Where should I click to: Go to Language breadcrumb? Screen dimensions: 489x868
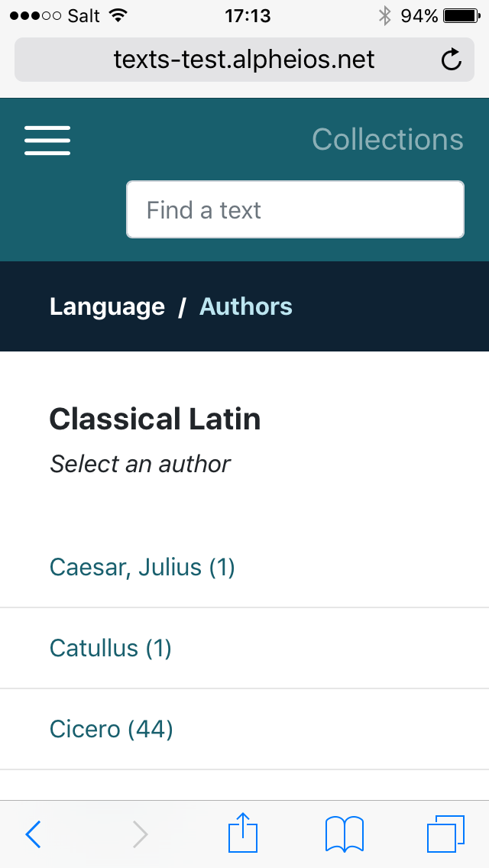point(107,306)
